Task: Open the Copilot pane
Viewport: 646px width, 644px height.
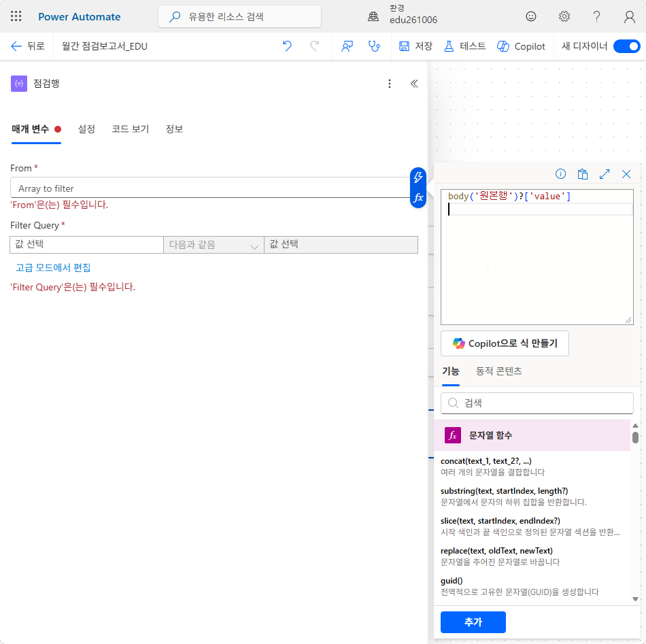Action: tap(521, 46)
